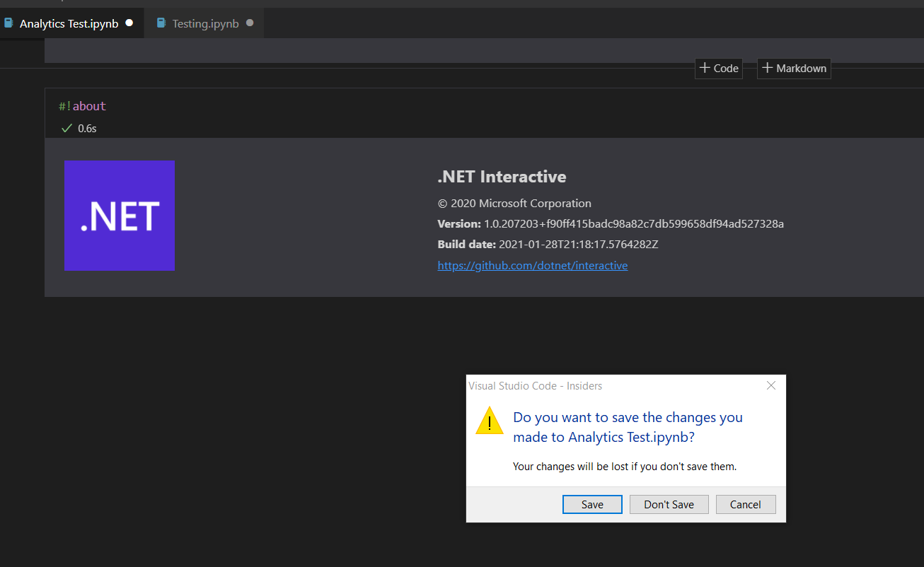This screenshot has height=567, width=924.
Task: Add a new Markdown cell
Action: tap(794, 68)
